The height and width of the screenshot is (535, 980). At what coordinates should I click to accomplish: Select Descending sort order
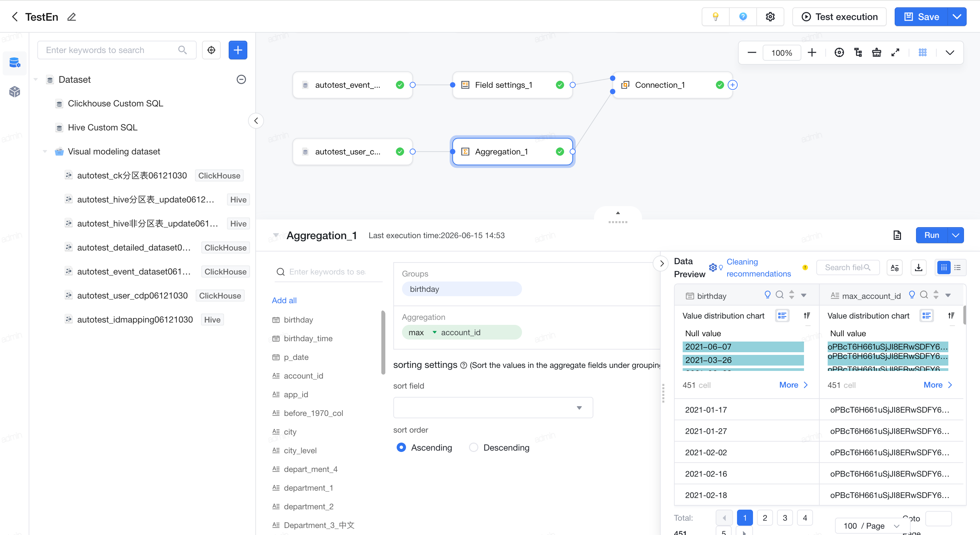click(499, 447)
